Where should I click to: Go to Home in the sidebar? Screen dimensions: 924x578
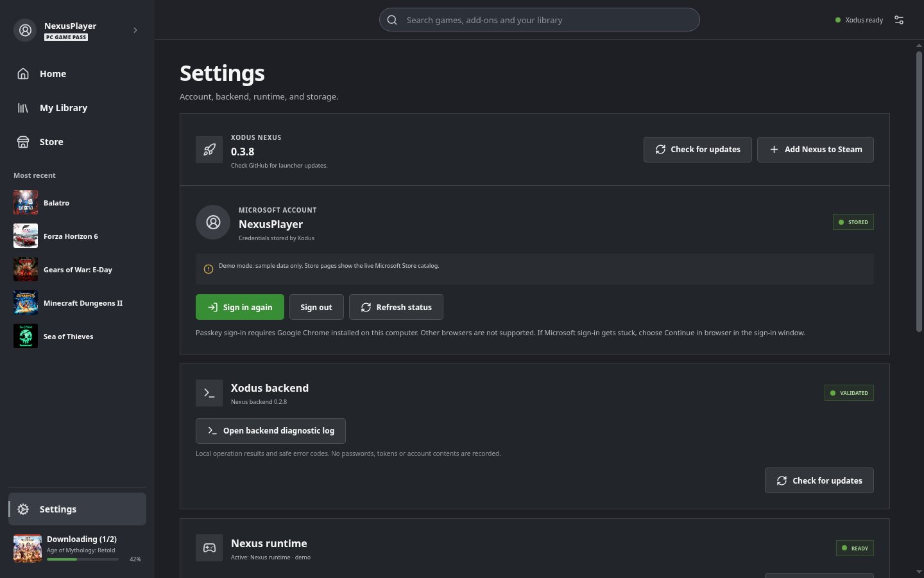point(77,74)
